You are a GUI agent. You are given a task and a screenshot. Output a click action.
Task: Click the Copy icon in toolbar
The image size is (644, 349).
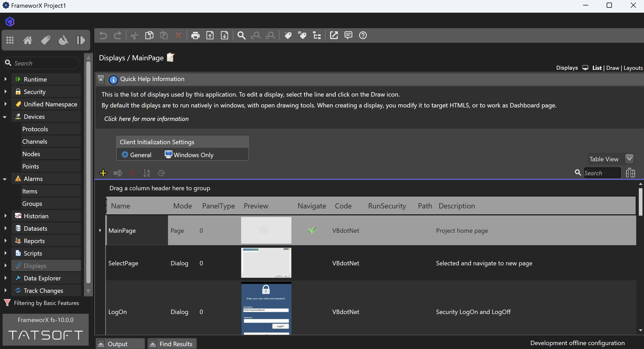(149, 35)
